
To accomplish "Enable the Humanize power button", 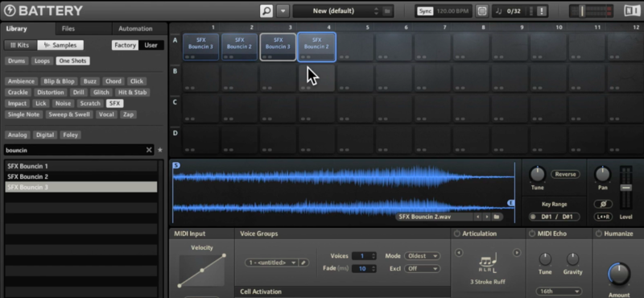I will click(599, 234).
